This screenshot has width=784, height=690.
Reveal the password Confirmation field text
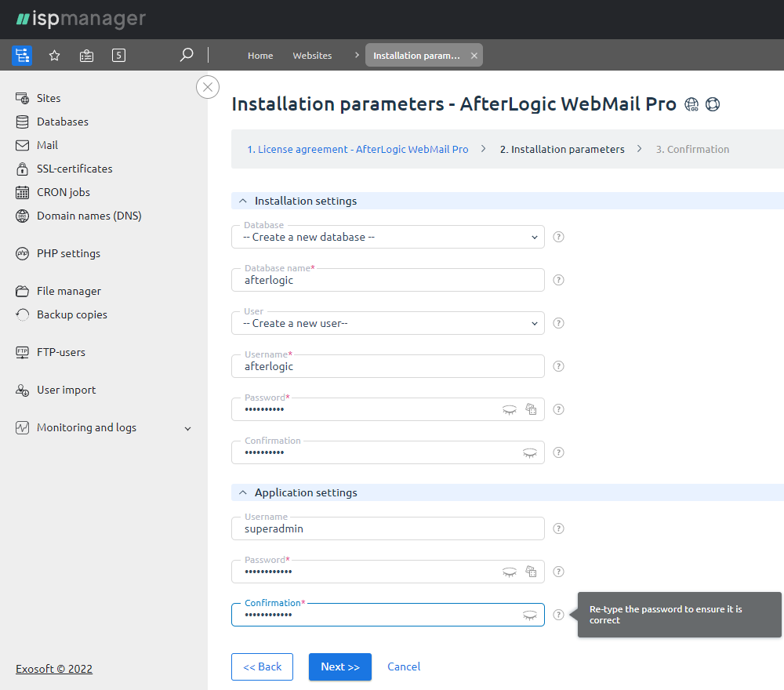point(530,452)
